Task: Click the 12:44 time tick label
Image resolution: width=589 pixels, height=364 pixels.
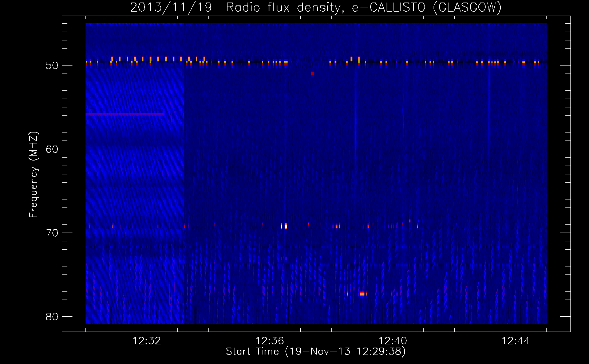Action: pyautogui.click(x=516, y=341)
